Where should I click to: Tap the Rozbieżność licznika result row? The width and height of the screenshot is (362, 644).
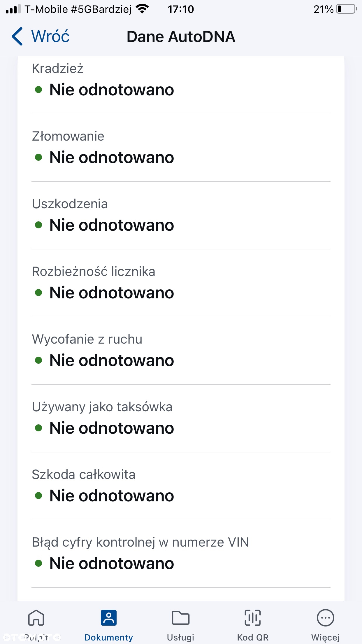(x=181, y=283)
